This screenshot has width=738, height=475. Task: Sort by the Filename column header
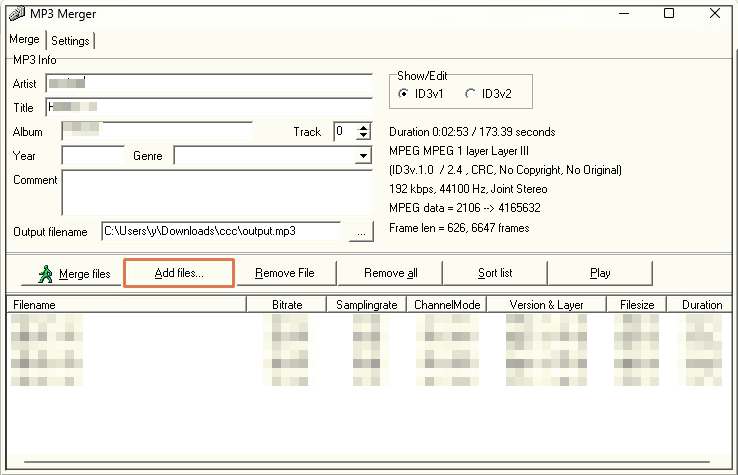tap(127, 305)
